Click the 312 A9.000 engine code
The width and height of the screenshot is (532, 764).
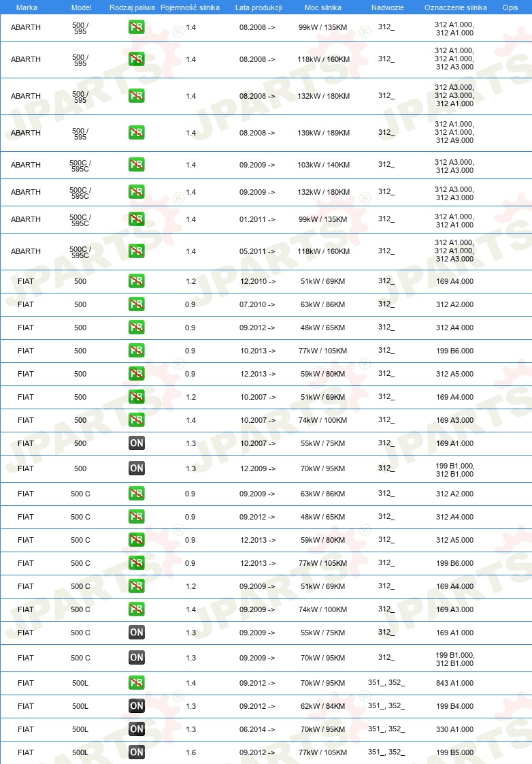[454, 140]
